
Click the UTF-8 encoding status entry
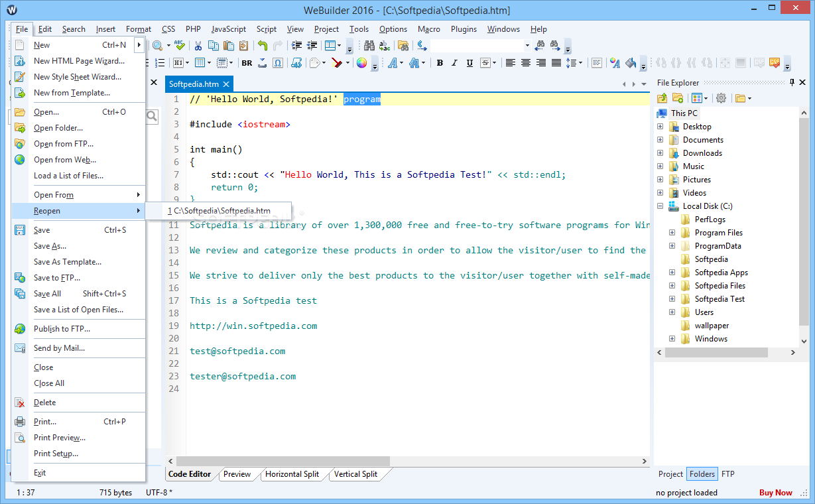point(158,493)
